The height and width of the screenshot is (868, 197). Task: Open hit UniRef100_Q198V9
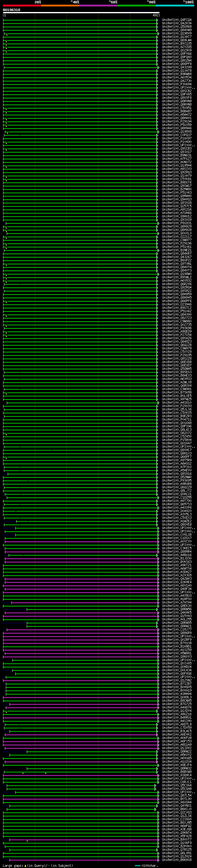click(x=176, y=33)
